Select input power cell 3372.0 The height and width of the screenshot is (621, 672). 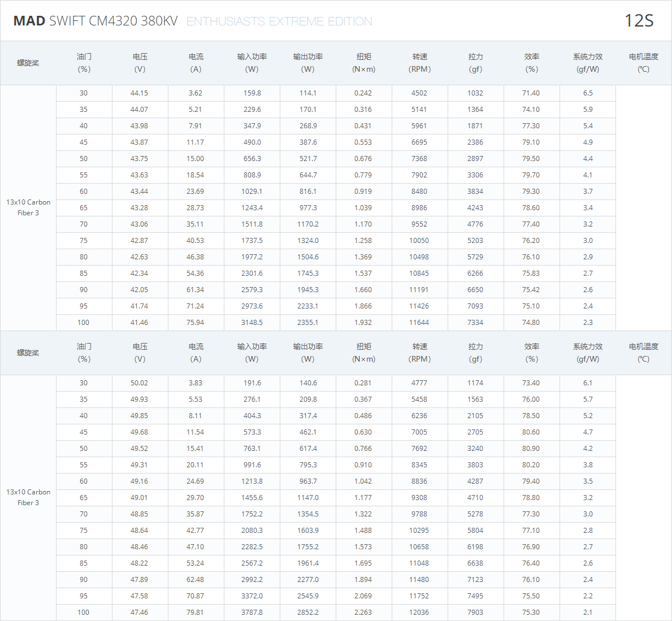point(252,596)
